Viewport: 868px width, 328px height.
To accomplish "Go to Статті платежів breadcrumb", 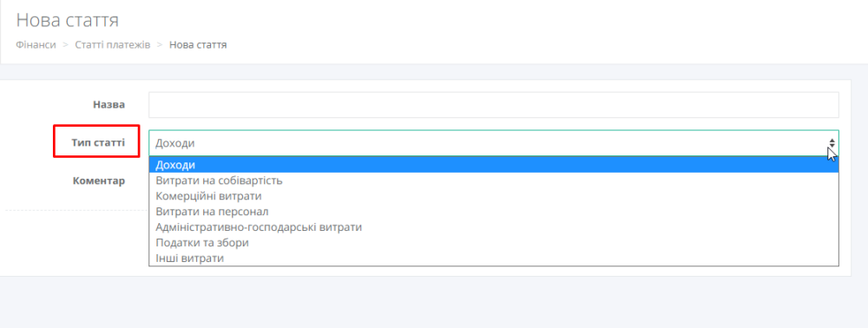I will 113,45.
